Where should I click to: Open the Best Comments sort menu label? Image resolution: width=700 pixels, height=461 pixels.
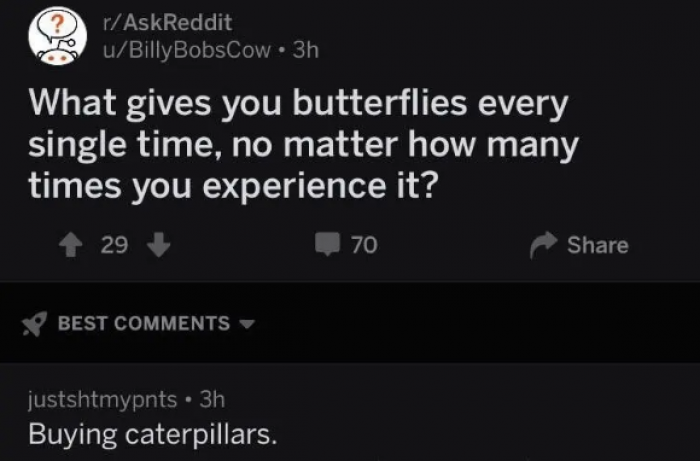144,323
